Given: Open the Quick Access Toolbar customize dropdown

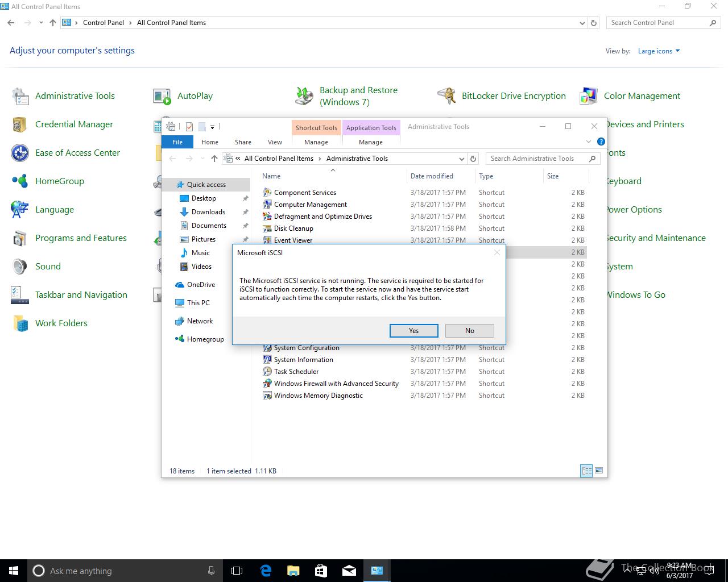Looking at the screenshot, I should point(212,127).
